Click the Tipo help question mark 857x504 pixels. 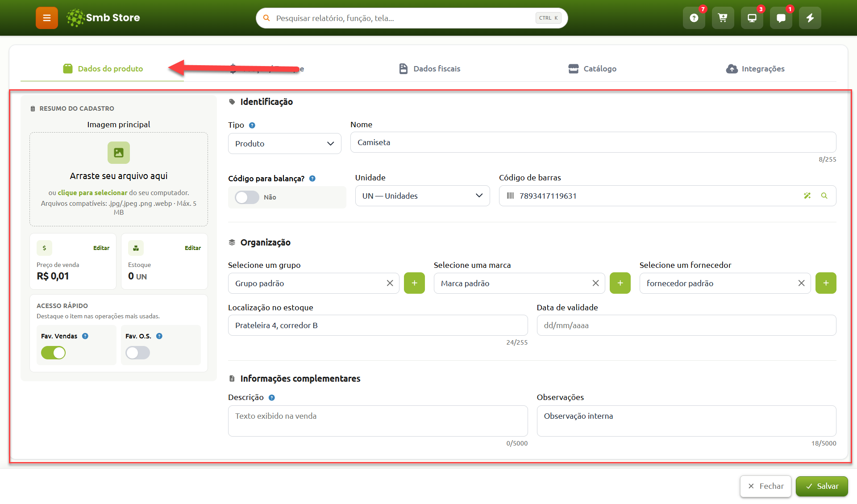[252, 125]
